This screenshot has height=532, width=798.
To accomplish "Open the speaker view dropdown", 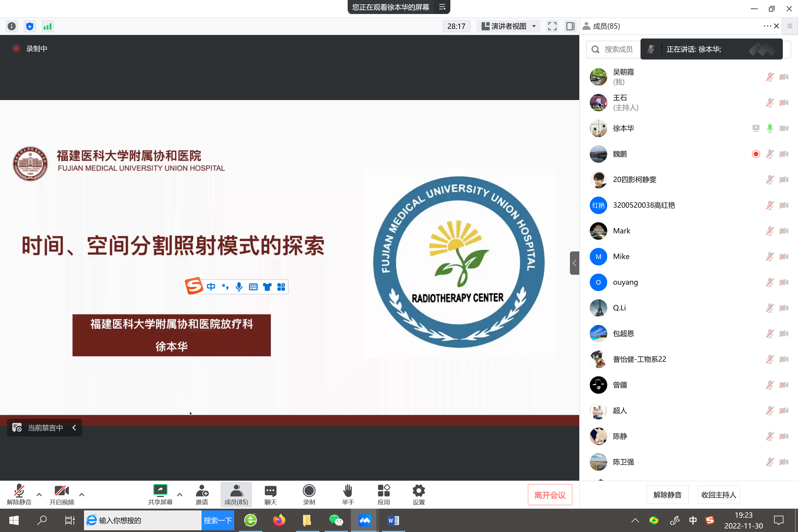I will (x=508, y=26).
